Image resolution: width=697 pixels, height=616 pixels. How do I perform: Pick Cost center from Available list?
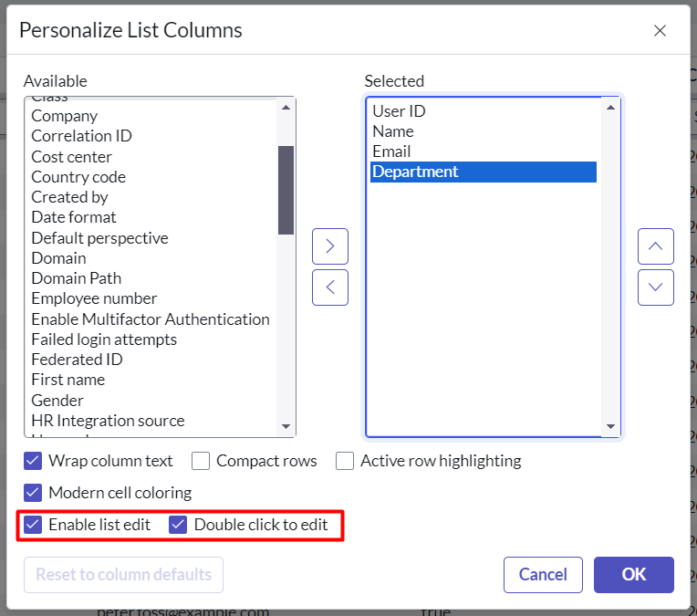point(71,157)
